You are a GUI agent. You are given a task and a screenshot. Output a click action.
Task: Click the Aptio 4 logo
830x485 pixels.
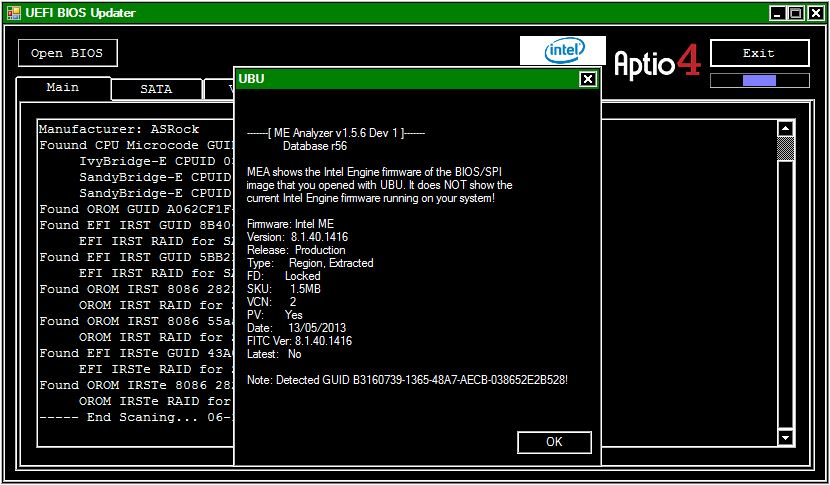[657, 62]
